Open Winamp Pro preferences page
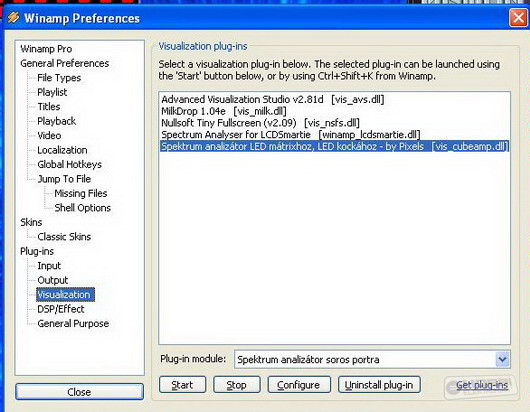Screen dimensions: 530x412 click(x=46, y=49)
